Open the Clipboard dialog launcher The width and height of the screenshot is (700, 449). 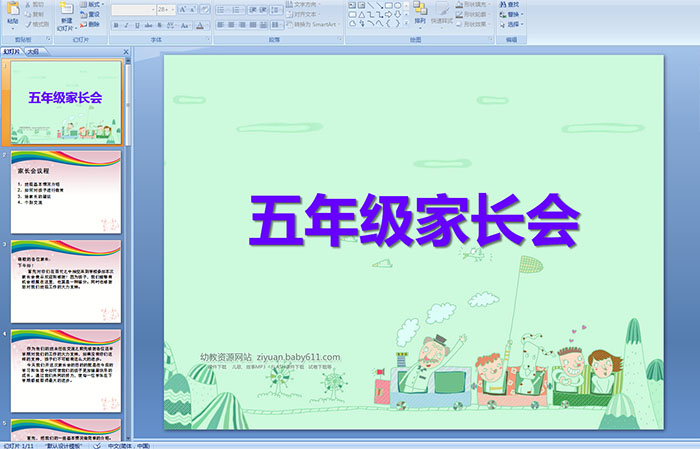(x=49, y=40)
